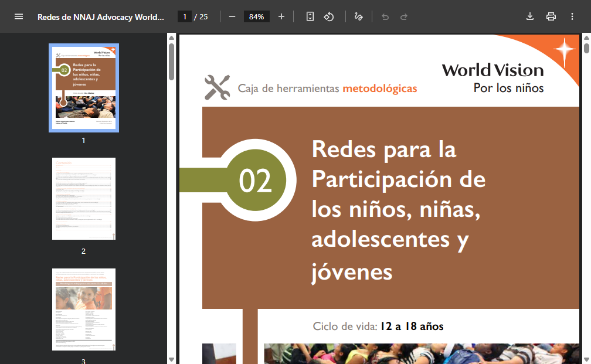The height and width of the screenshot is (364, 591).
Task: Click the '02' circle badge
Action: coord(256,180)
